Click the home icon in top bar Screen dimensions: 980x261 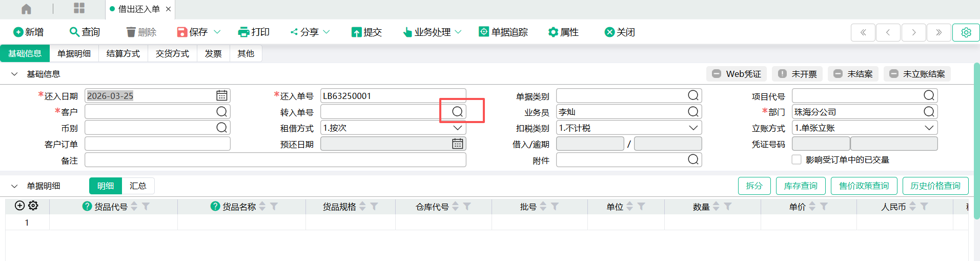click(x=26, y=9)
